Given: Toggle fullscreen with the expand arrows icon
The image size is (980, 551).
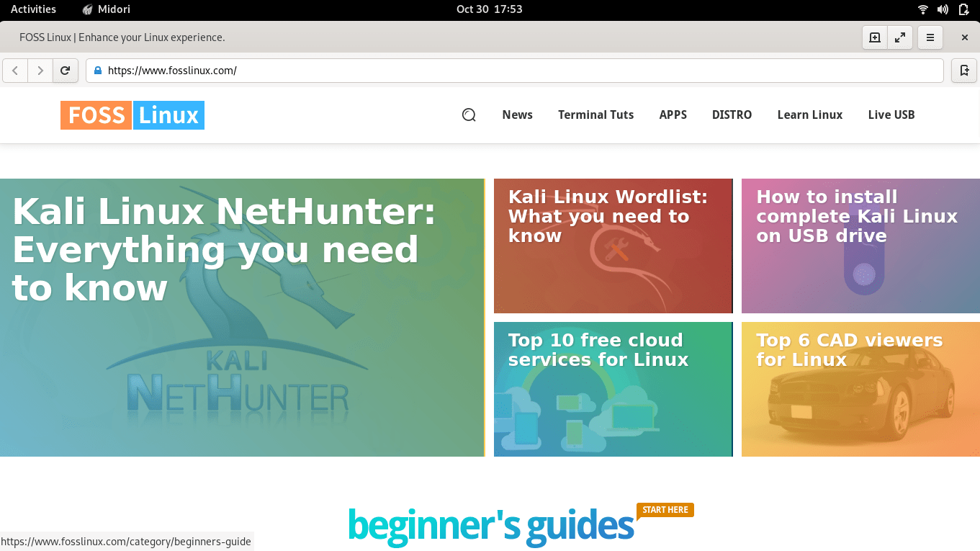Looking at the screenshot, I should click(x=900, y=37).
